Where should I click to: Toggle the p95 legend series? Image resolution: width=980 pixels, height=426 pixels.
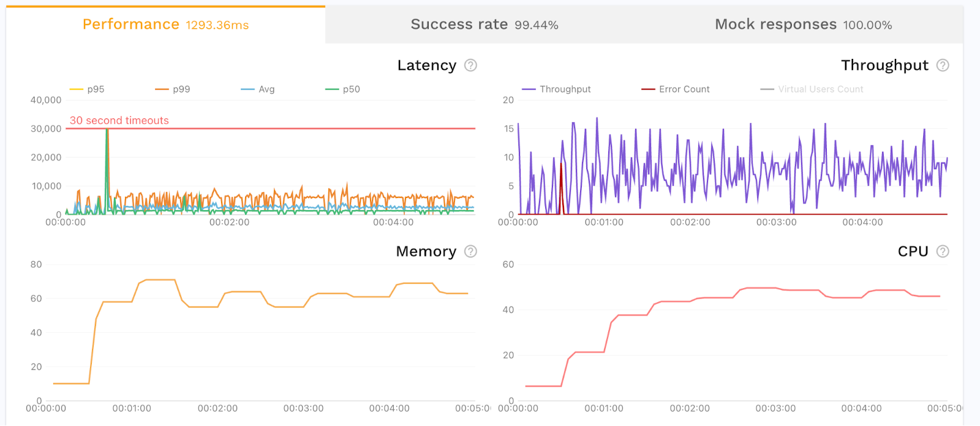pyautogui.click(x=87, y=89)
